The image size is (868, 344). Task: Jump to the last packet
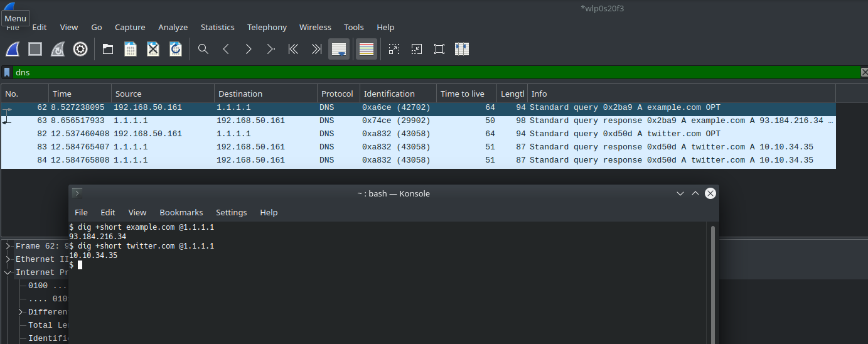coord(316,49)
